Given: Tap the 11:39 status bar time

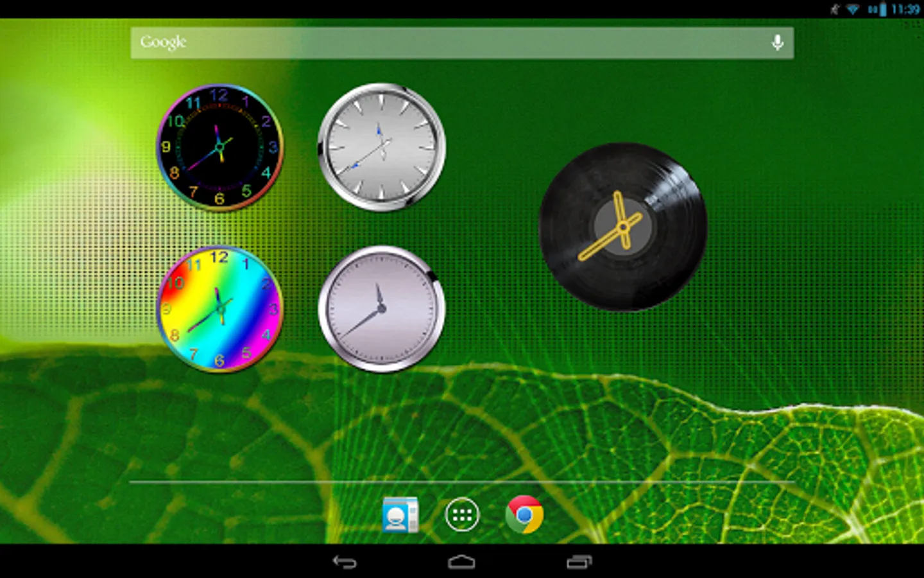Looking at the screenshot, I should 905,9.
